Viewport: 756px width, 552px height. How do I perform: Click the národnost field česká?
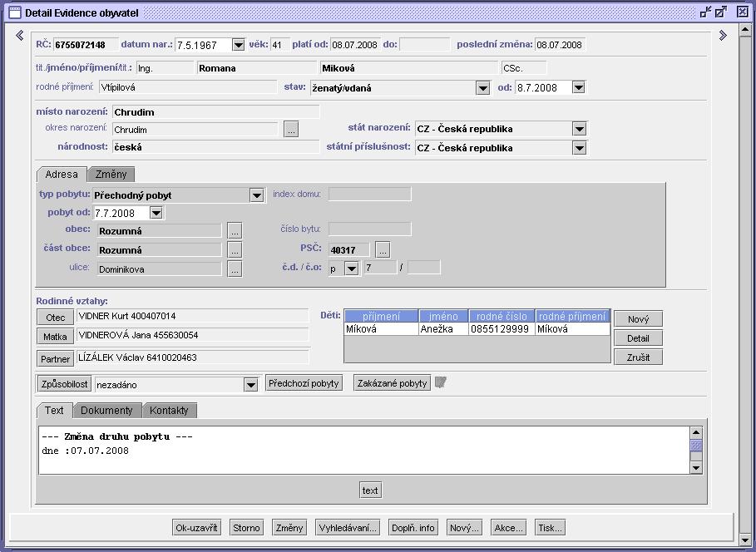click(216, 147)
